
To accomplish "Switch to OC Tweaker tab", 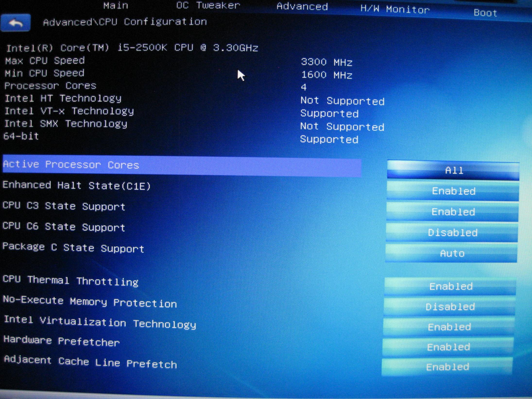I will pos(208,5).
